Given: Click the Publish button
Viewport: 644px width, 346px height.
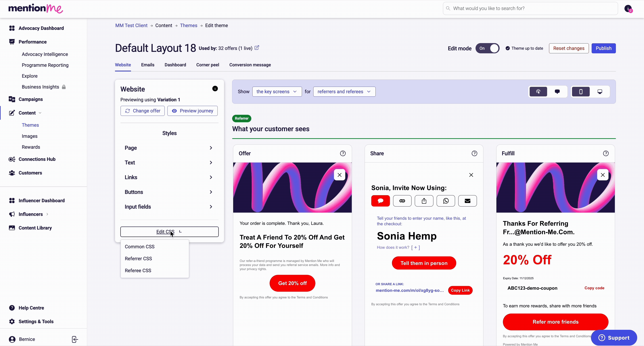Looking at the screenshot, I should pyautogui.click(x=604, y=48).
